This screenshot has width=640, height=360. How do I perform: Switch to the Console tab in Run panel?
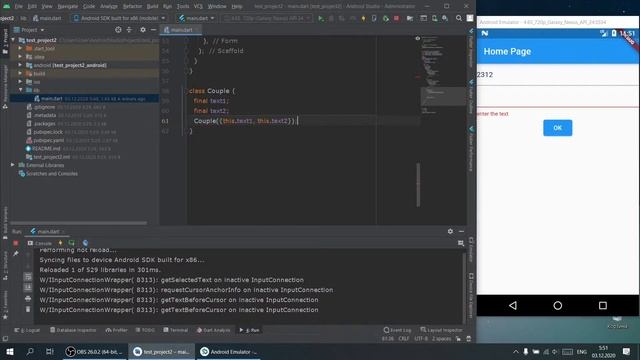tap(40, 243)
